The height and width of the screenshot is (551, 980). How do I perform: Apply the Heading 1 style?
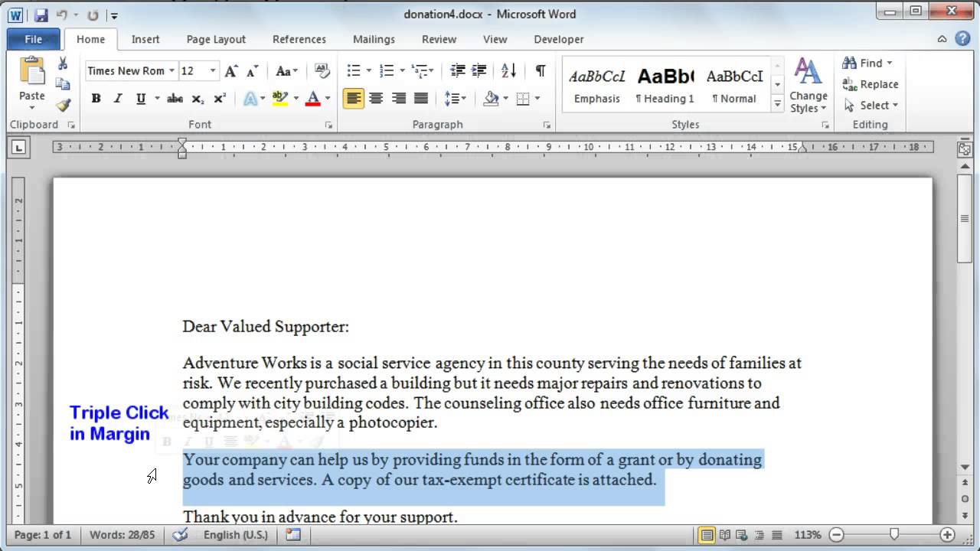tap(665, 84)
